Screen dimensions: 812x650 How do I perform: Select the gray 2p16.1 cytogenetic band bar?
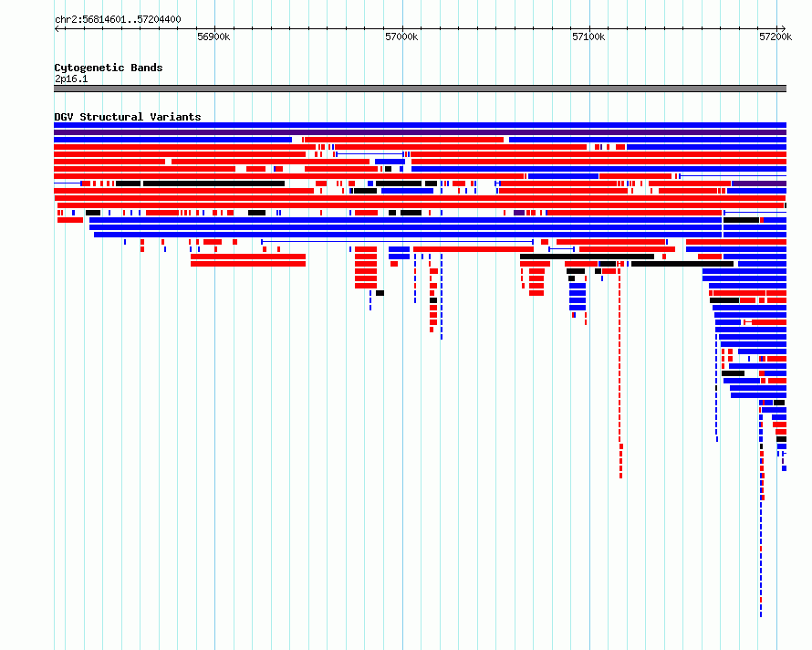click(420, 89)
